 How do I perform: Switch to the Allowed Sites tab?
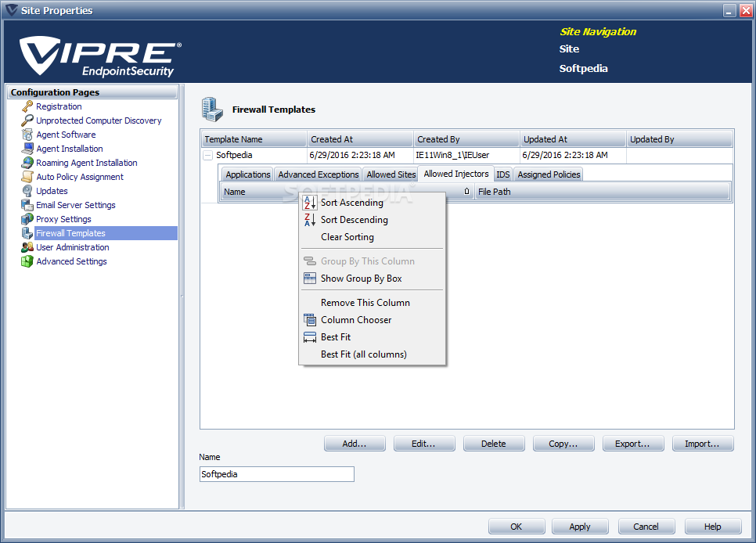tap(391, 174)
